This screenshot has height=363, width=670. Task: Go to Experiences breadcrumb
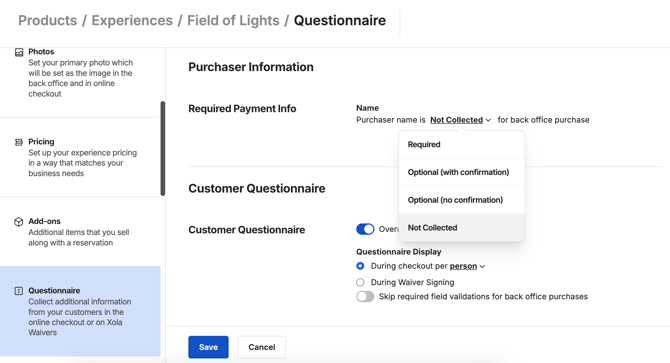[132, 20]
